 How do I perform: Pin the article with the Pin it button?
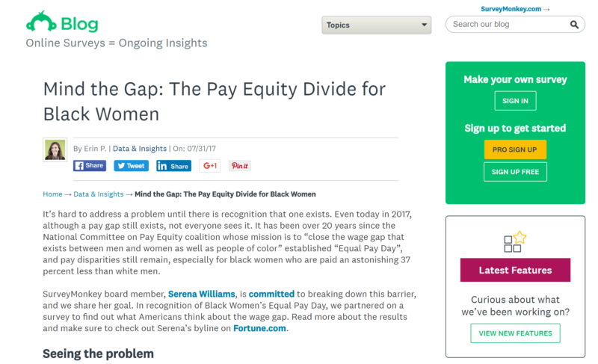[x=239, y=166]
